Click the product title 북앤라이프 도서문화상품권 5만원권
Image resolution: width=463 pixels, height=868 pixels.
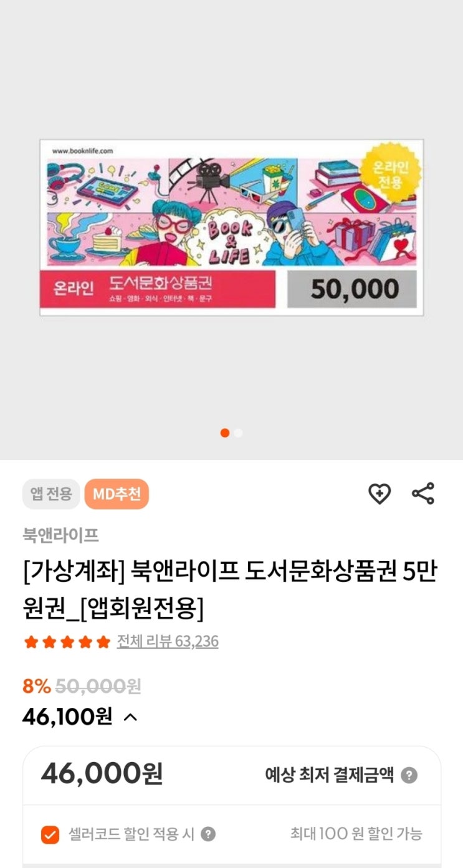230,589
